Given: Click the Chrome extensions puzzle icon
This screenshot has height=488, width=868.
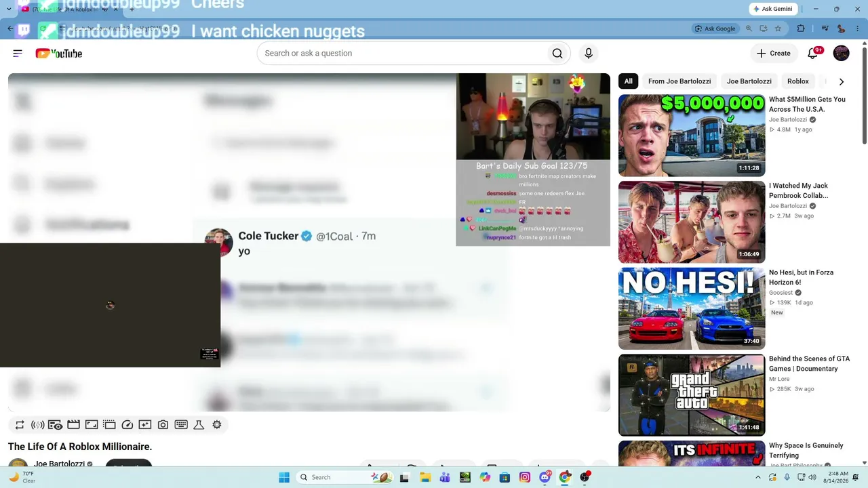Looking at the screenshot, I should pos(801,28).
